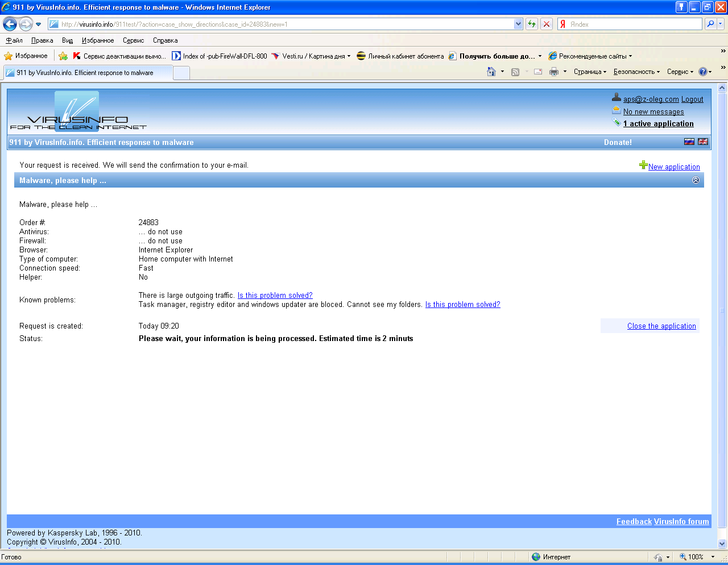Click the New application link
Image resolution: width=728 pixels, height=565 pixels.
click(674, 167)
